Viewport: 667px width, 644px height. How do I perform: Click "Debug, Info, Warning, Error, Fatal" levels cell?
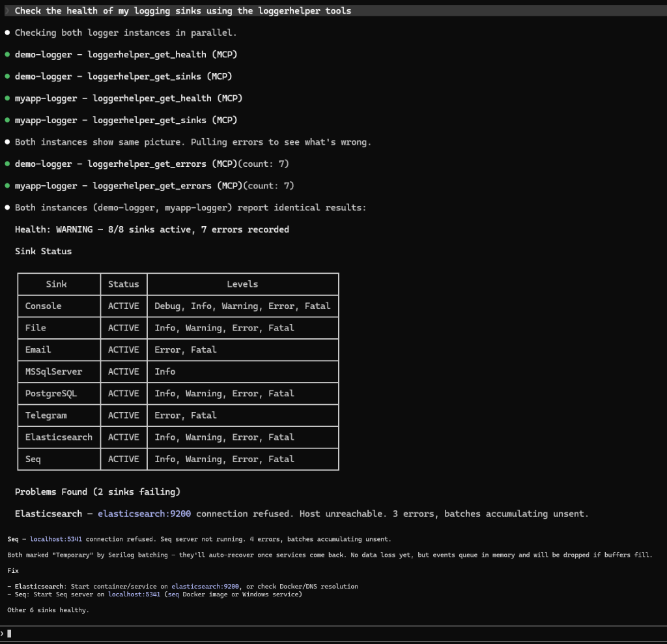coord(242,306)
